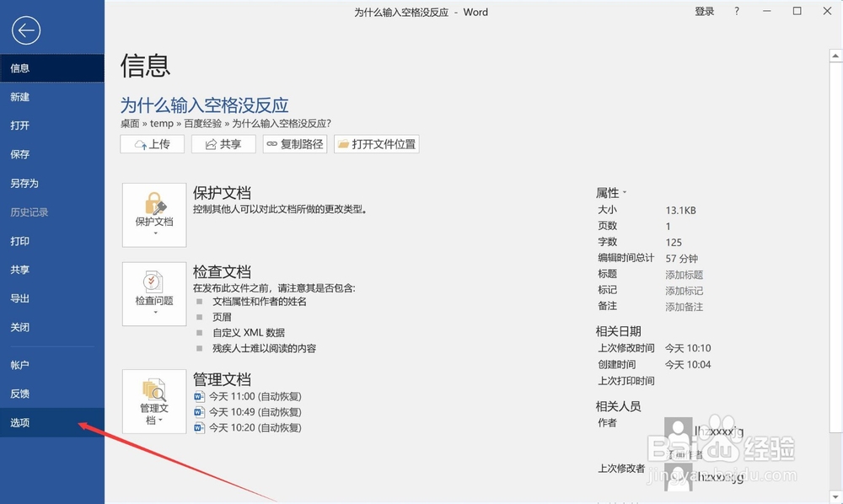Expand the 属性 dropdown

tap(611, 193)
